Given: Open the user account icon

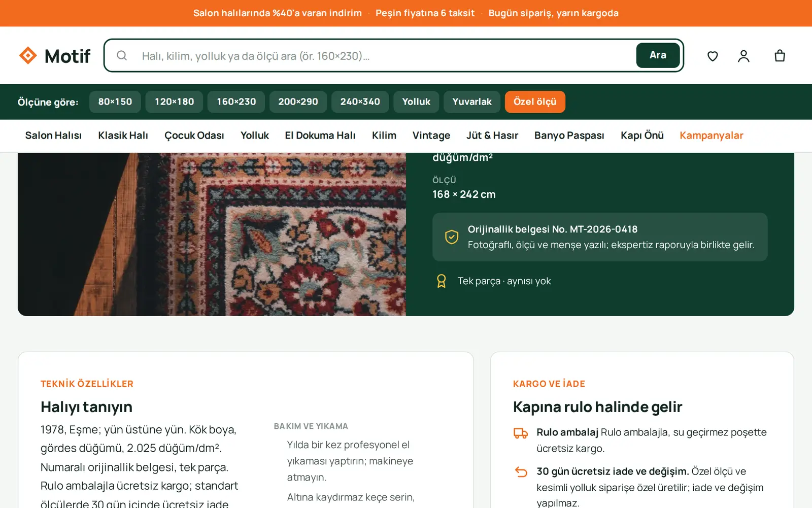Looking at the screenshot, I should coord(743,56).
